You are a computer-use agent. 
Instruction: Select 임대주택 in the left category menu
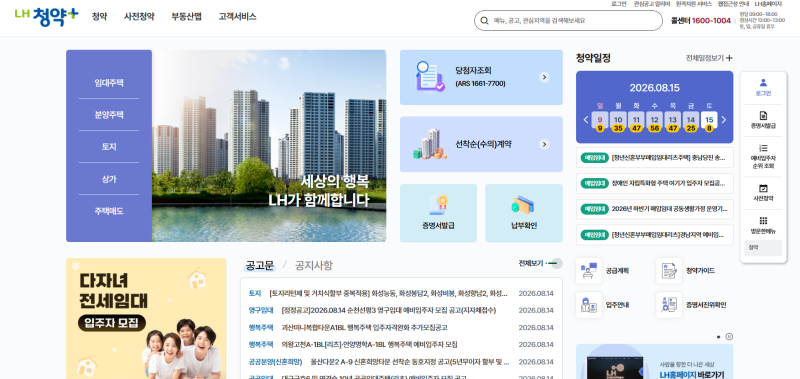(x=109, y=83)
